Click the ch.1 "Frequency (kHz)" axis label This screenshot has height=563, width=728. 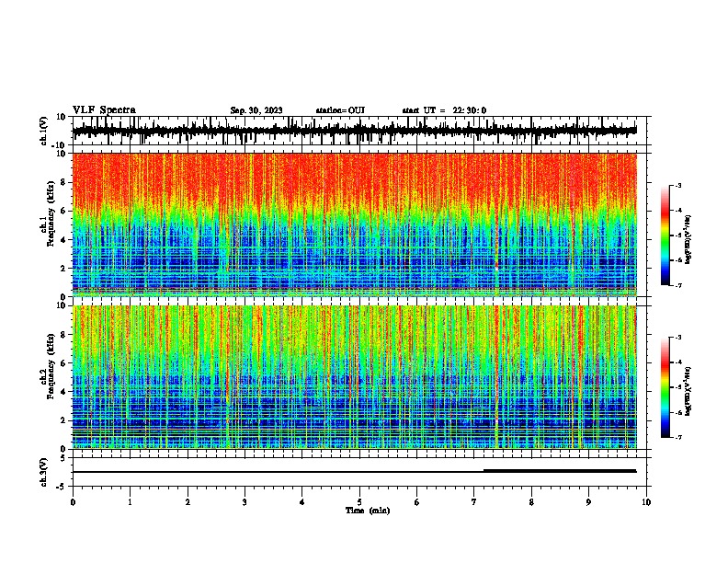click(x=51, y=214)
